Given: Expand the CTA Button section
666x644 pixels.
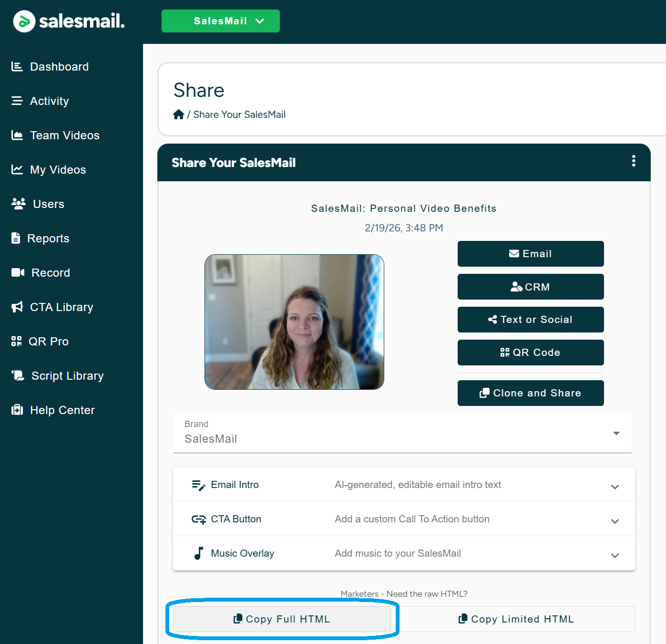Looking at the screenshot, I should [615, 521].
